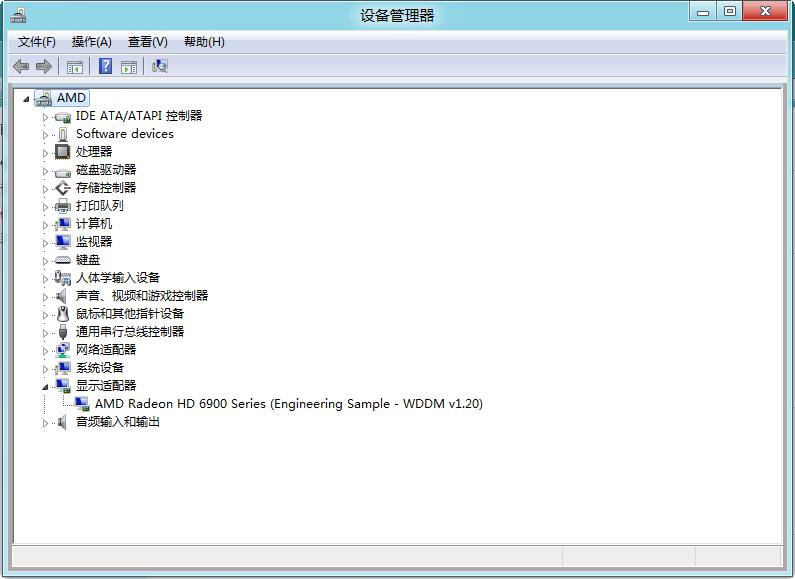Click the blue question mark help icon
The width and height of the screenshot is (795, 579).
tap(104, 67)
